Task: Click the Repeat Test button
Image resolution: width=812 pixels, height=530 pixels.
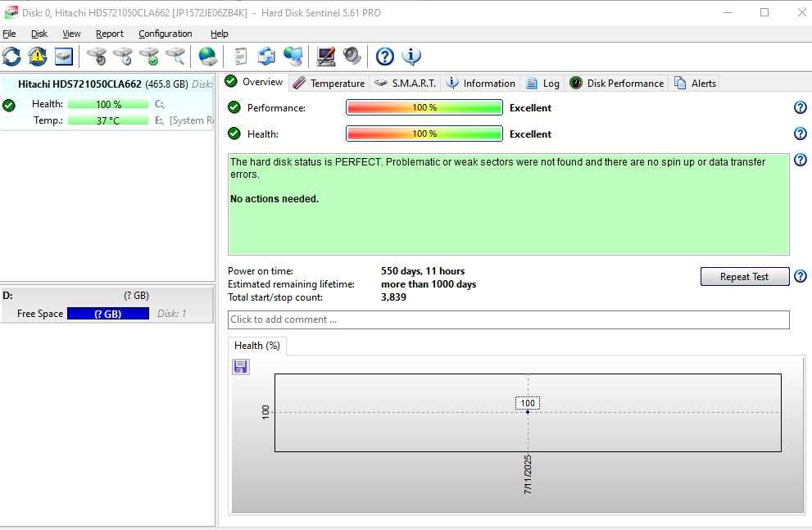Action: 744,276
